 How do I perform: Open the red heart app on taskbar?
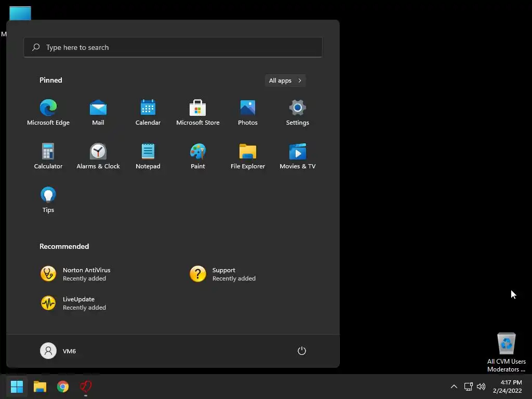coord(86,387)
